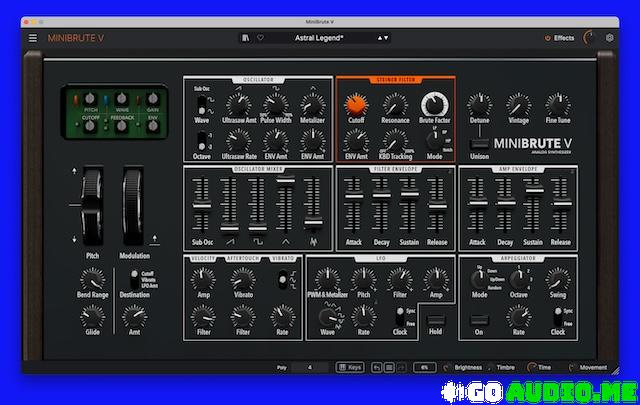Click the MINIBRUTE V title in top bar
Image resolution: width=640 pixels, height=405 pixels.
[76, 38]
